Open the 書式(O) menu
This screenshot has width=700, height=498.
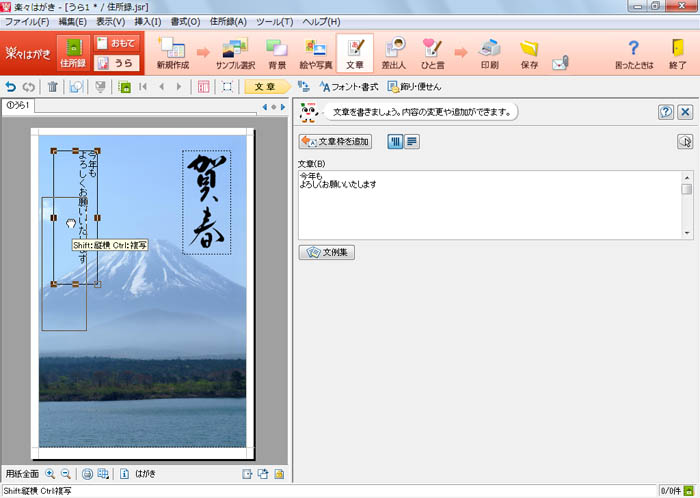click(184, 21)
